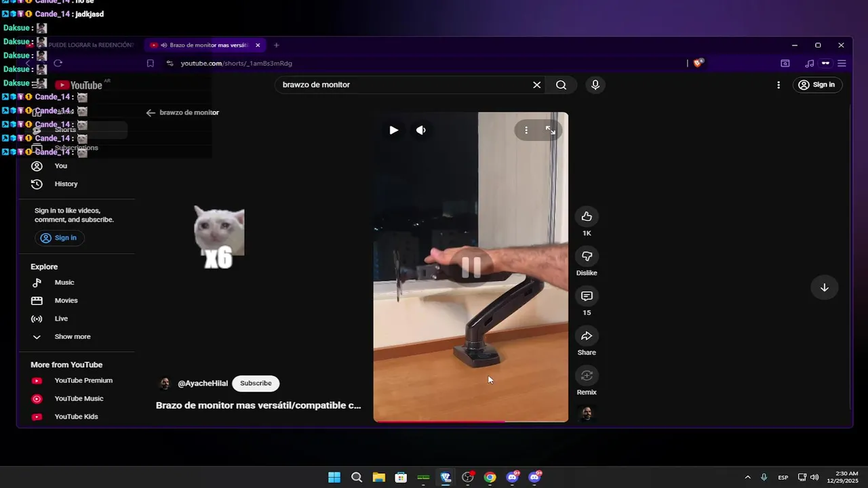Viewport: 868px width, 488px height.
Task: Reload the page with browser refresh
Action: pyautogui.click(x=58, y=63)
